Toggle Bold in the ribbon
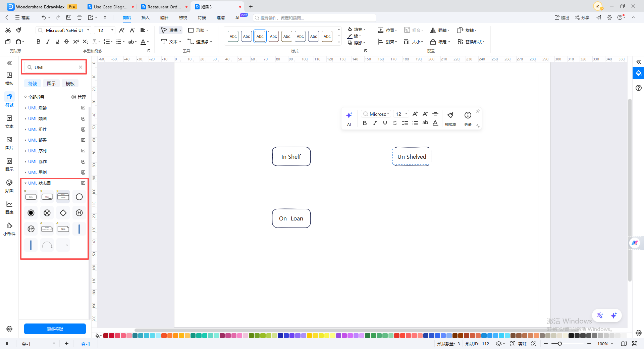This screenshot has height=349, width=644. coord(38,42)
